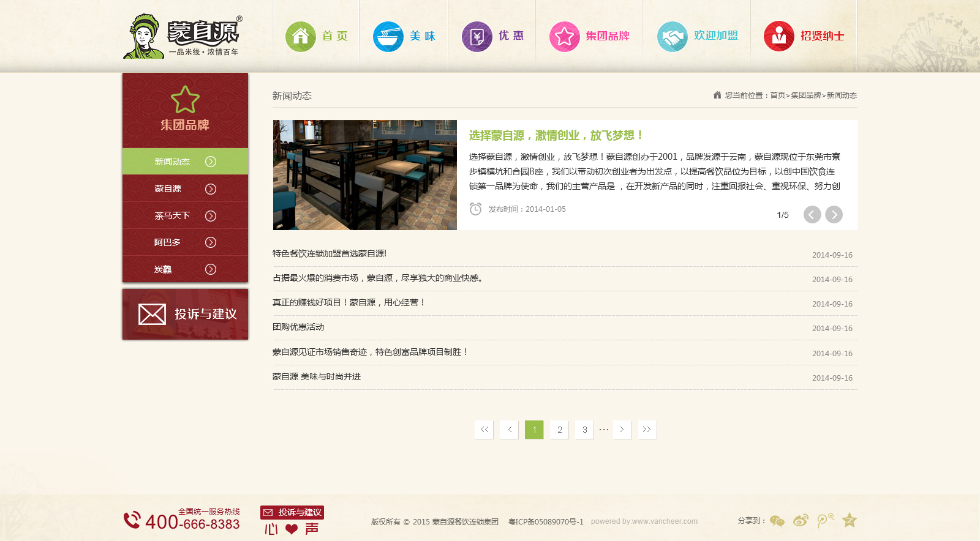The width and height of the screenshot is (980, 541).
Task: Open news link 团购优惠活动
Action: tap(298, 327)
